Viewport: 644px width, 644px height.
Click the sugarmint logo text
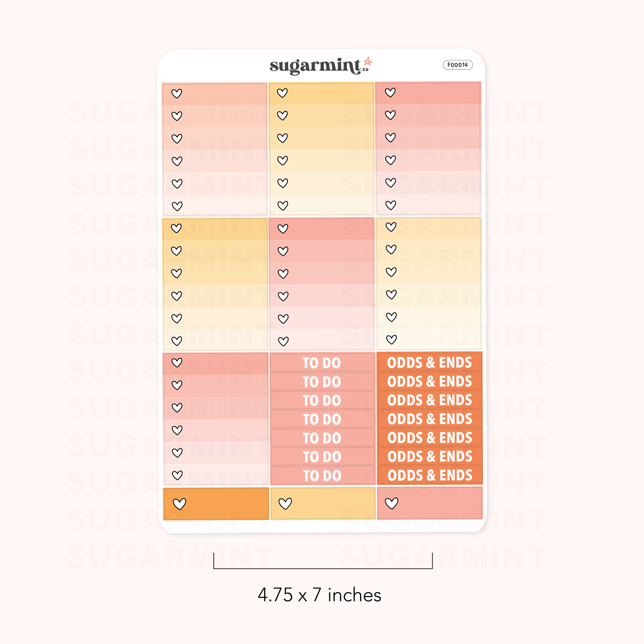click(315, 66)
